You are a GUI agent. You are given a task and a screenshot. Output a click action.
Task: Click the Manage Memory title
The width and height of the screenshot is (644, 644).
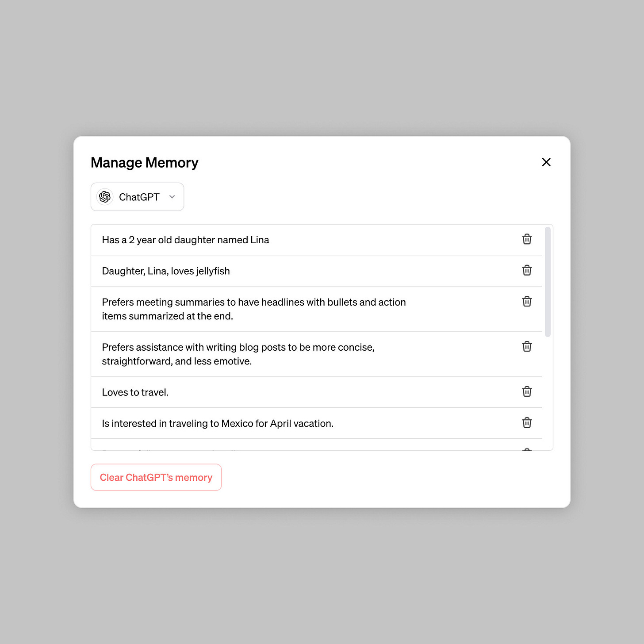[x=144, y=162]
